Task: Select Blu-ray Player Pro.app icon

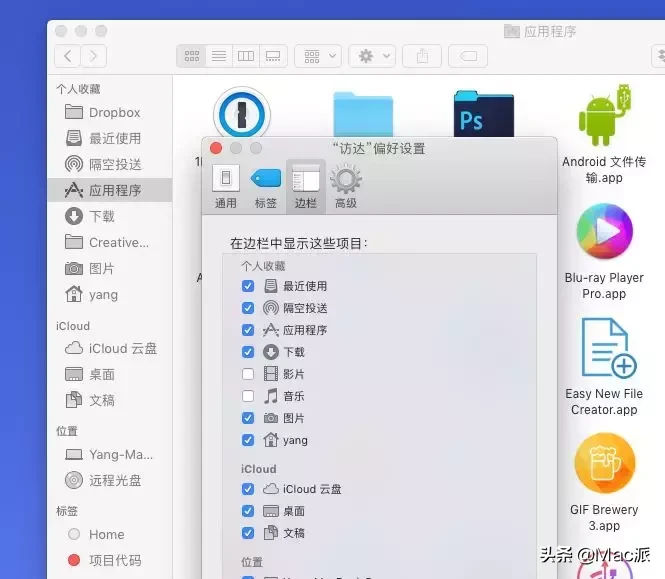Action: click(x=604, y=231)
